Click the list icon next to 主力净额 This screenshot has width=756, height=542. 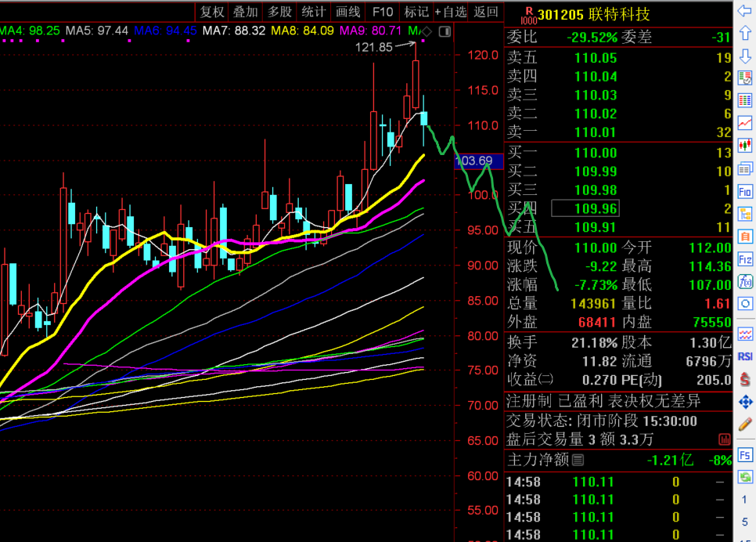(x=578, y=460)
